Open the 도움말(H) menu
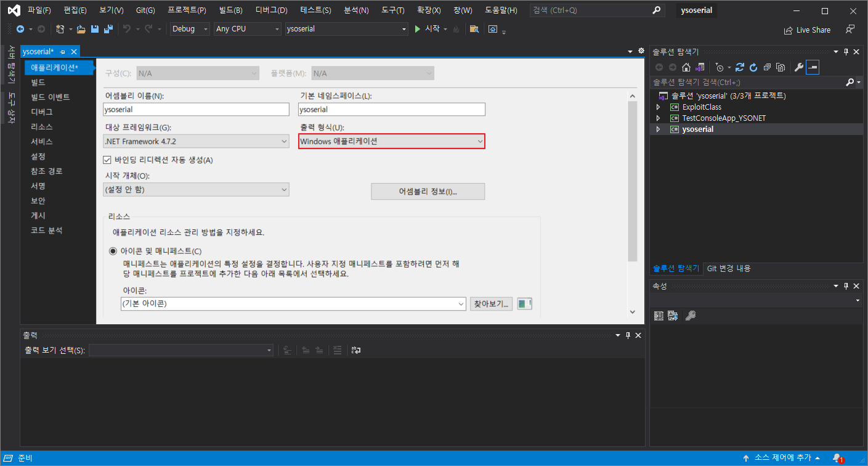868x466 pixels. click(500, 10)
